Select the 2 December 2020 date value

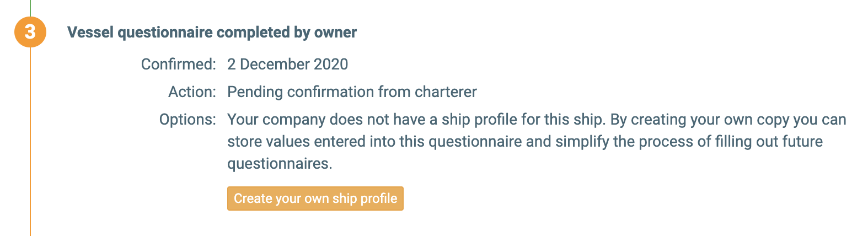tap(287, 65)
